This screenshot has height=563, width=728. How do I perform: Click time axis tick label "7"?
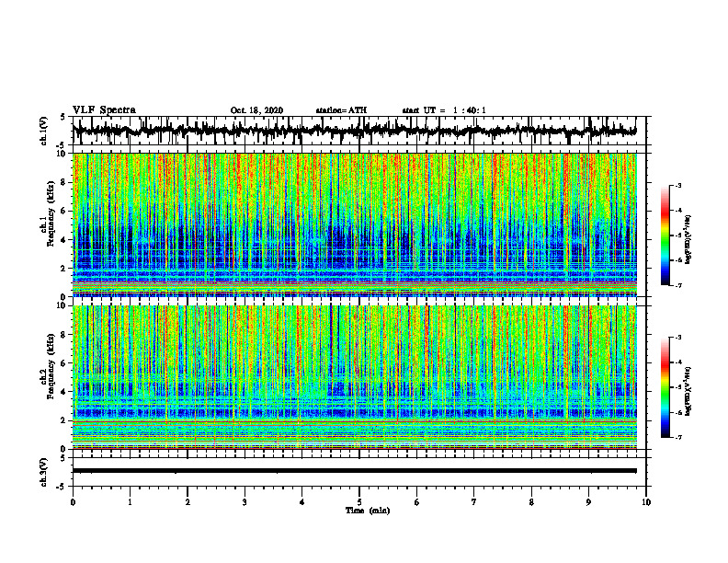coord(474,502)
